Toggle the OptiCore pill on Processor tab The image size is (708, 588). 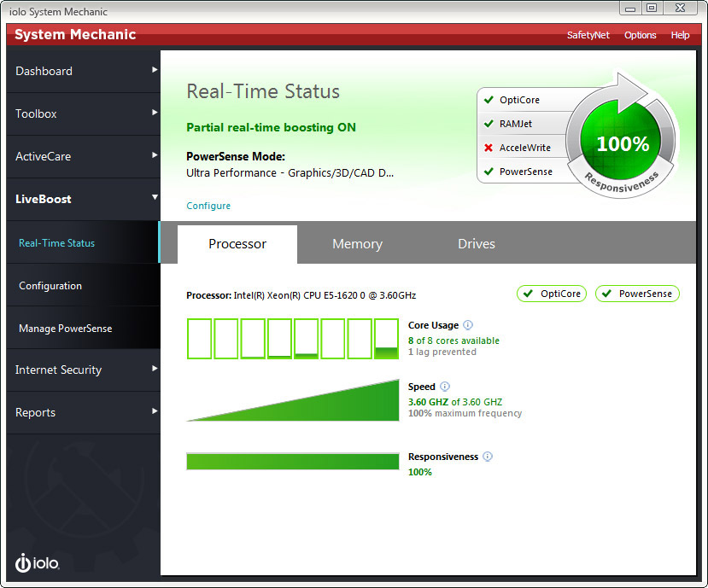552,294
